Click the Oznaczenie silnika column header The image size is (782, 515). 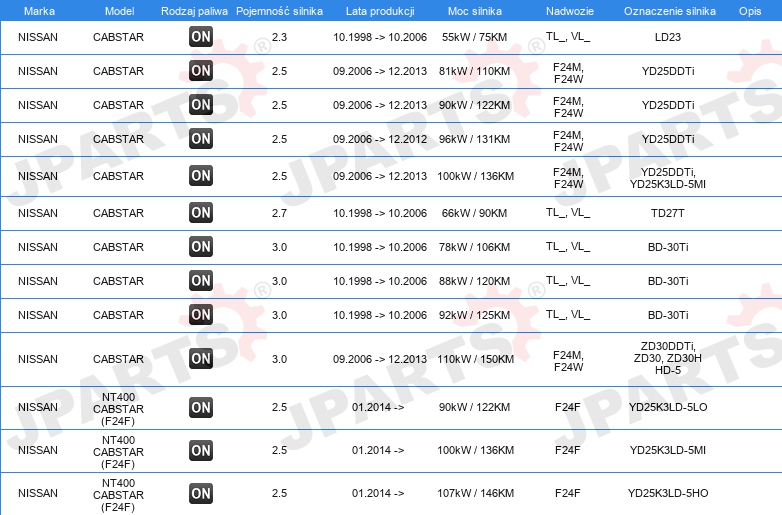670,11
